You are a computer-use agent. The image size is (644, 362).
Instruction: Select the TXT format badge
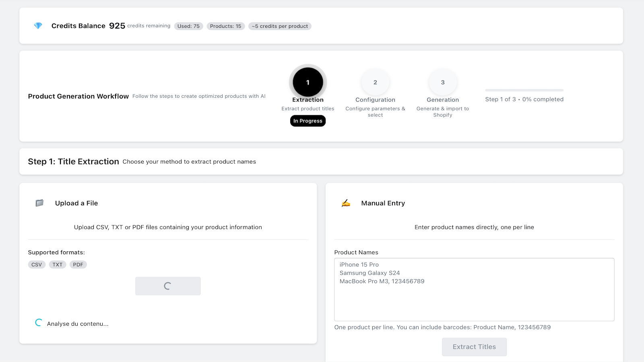[58, 264]
